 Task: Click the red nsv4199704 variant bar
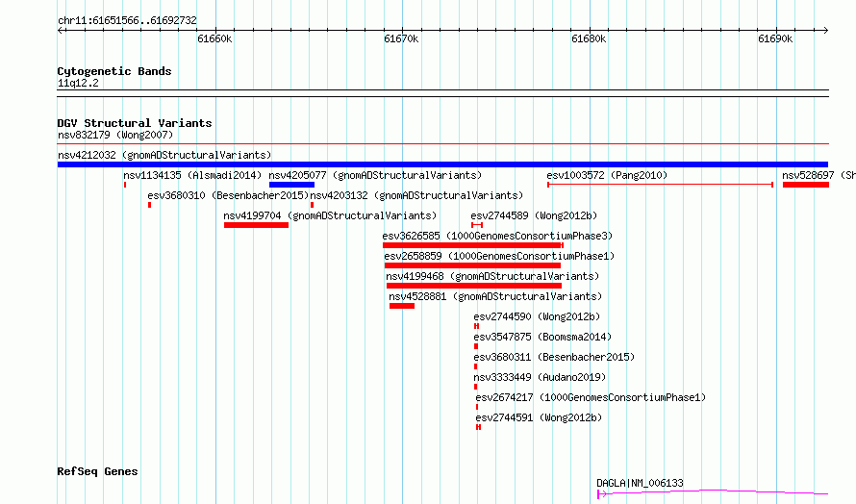click(x=256, y=225)
